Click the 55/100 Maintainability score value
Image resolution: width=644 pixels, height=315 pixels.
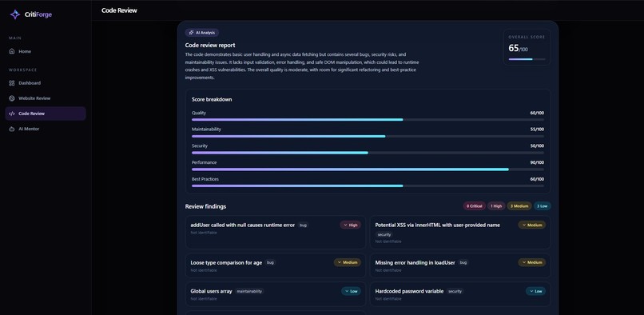pos(537,130)
